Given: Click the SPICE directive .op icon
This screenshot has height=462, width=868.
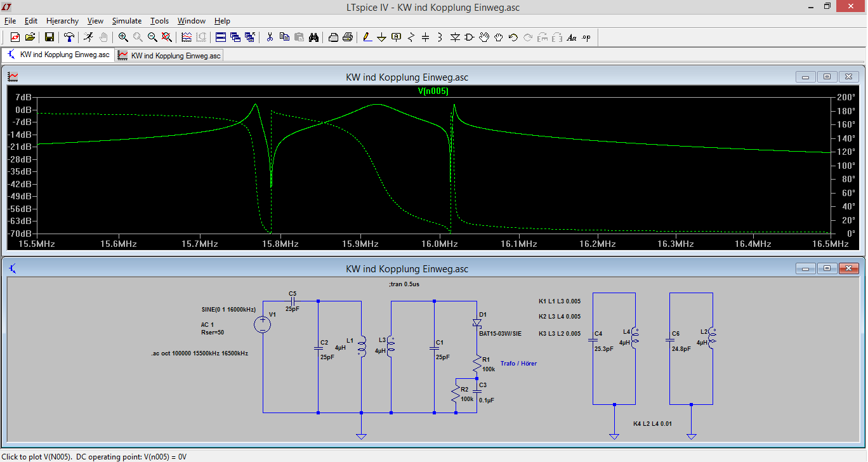Looking at the screenshot, I should 586,37.
